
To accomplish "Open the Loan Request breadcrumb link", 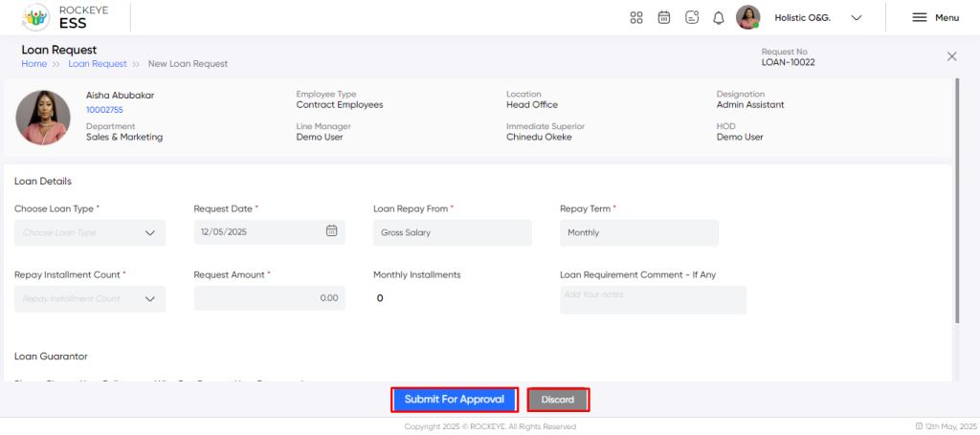I will pyautogui.click(x=98, y=64).
